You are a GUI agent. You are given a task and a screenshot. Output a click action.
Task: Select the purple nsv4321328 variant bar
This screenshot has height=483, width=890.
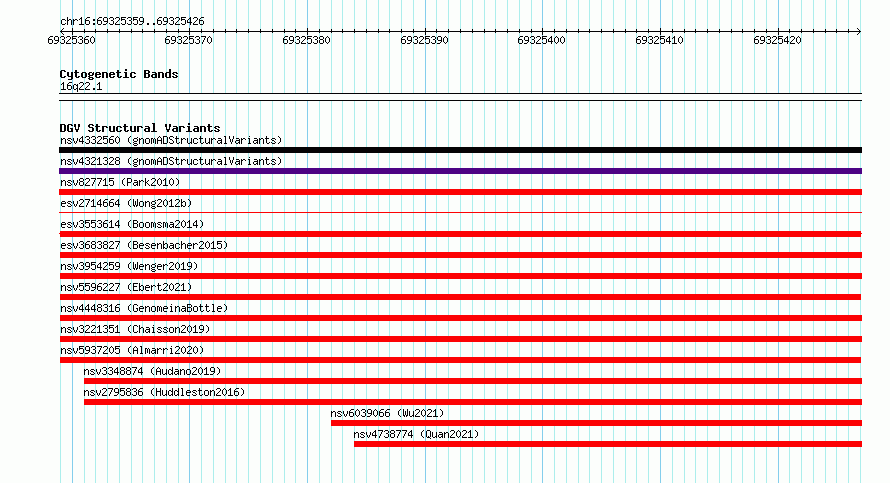[460, 171]
